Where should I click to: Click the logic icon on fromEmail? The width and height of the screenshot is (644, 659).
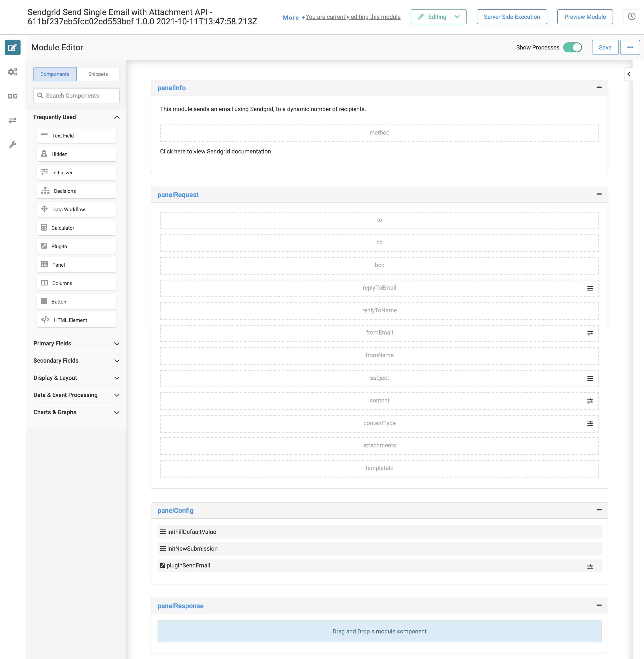[590, 333]
